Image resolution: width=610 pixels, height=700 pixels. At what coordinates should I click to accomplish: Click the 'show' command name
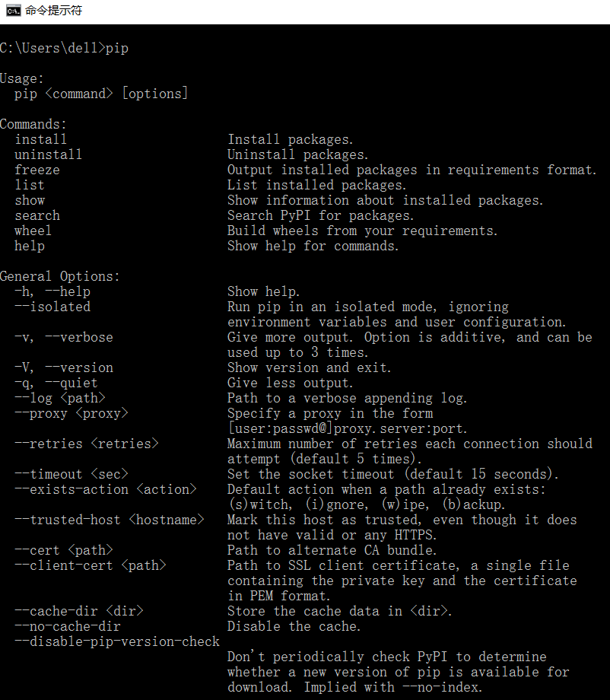tap(30, 200)
